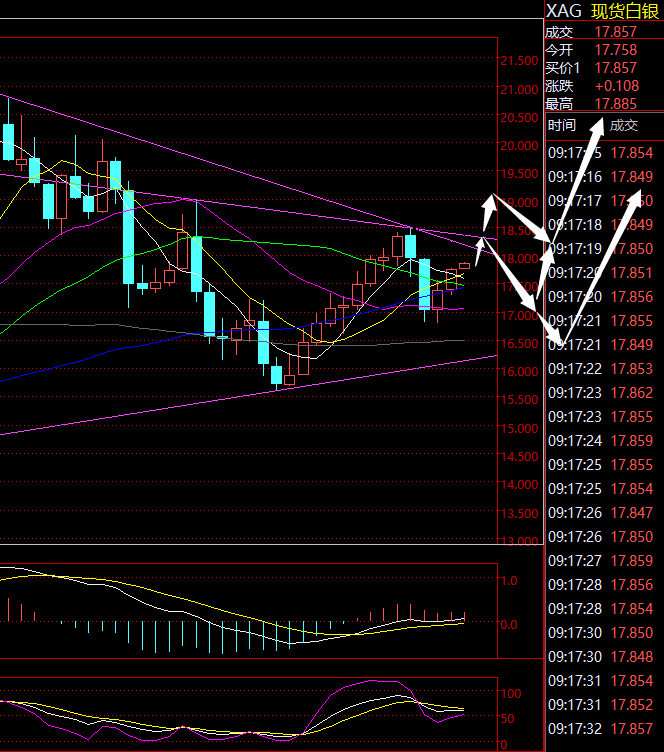The height and width of the screenshot is (752, 664).
Task: Select the 09:17:27 tick row priced 17.859
Action: point(601,560)
